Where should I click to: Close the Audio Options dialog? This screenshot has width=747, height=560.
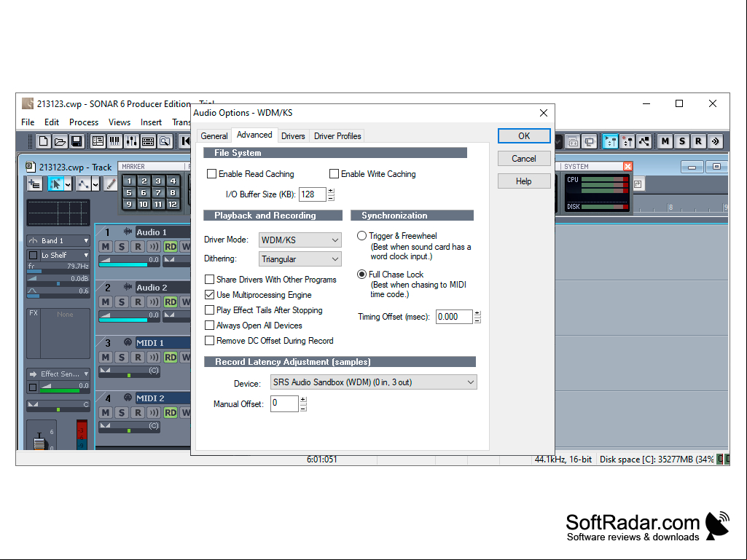(x=544, y=113)
